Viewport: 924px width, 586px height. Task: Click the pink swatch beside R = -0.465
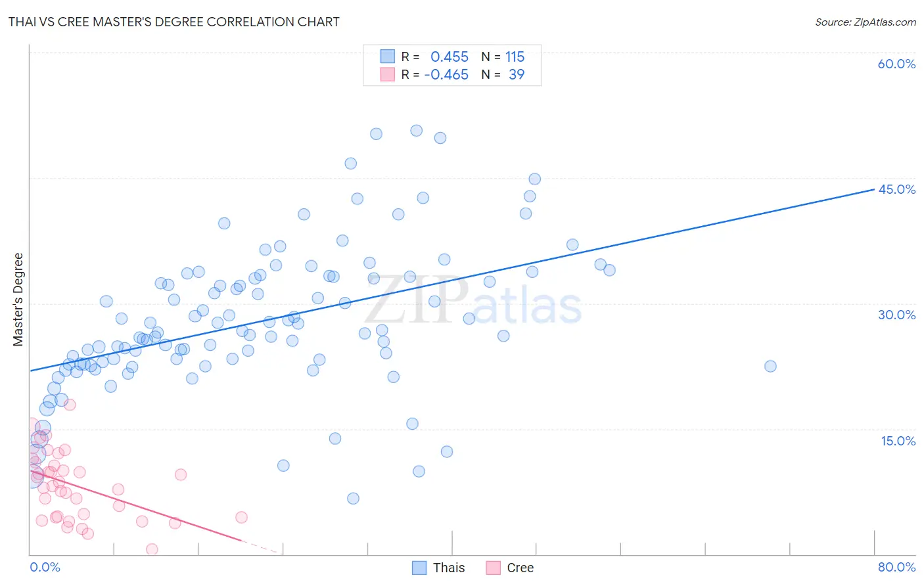click(x=388, y=74)
